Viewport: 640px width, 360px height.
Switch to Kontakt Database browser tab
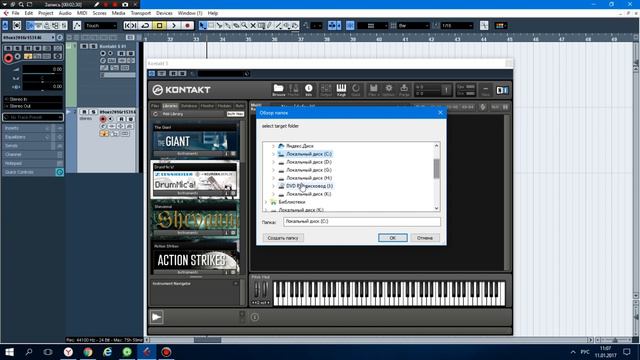(189, 106)
